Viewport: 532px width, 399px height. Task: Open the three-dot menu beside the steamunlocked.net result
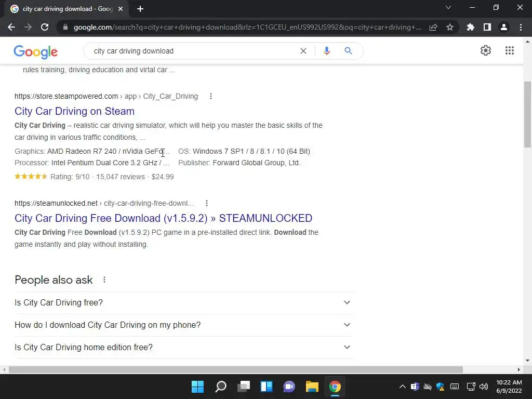[207, 203]
